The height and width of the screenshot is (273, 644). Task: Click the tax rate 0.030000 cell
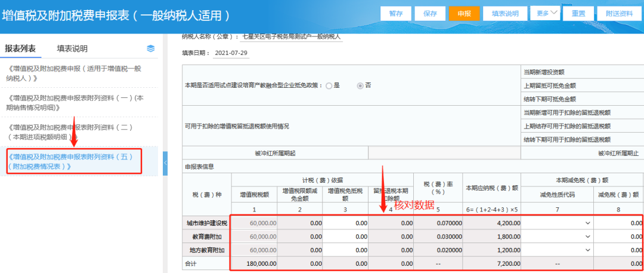coord(438,237)
